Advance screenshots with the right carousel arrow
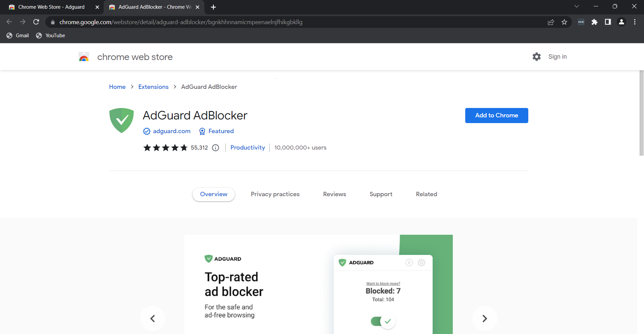 click(x=484, y=318)
